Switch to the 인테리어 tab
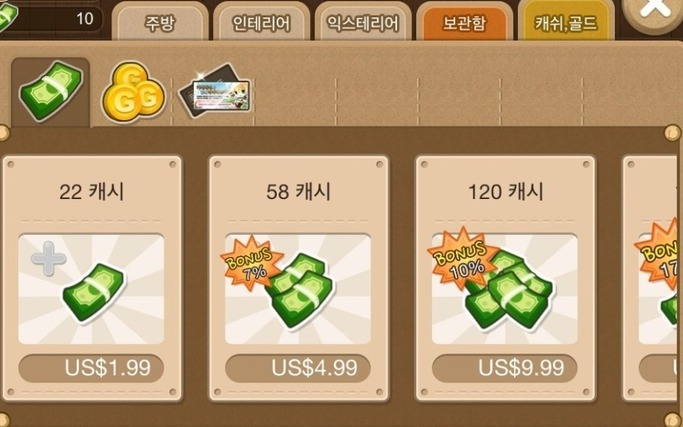 coord(261,23)
